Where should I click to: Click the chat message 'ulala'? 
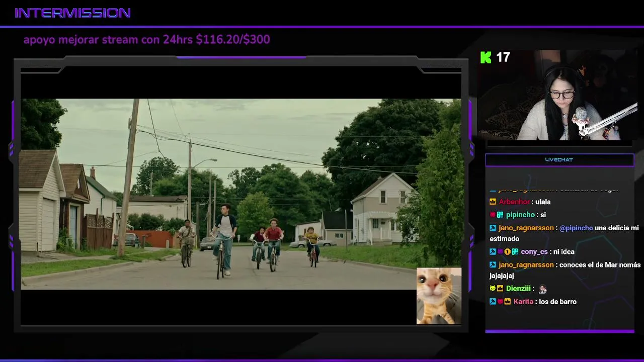(x=543, y=202)
